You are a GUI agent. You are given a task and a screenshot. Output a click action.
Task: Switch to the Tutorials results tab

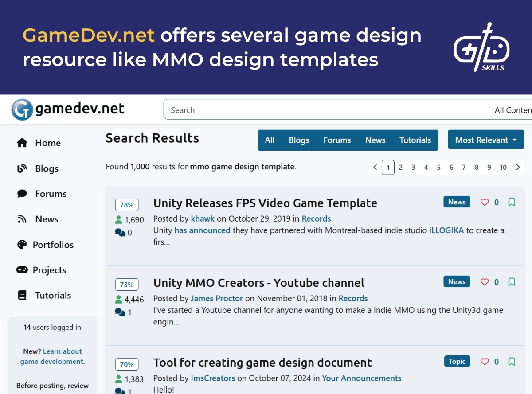415,140
